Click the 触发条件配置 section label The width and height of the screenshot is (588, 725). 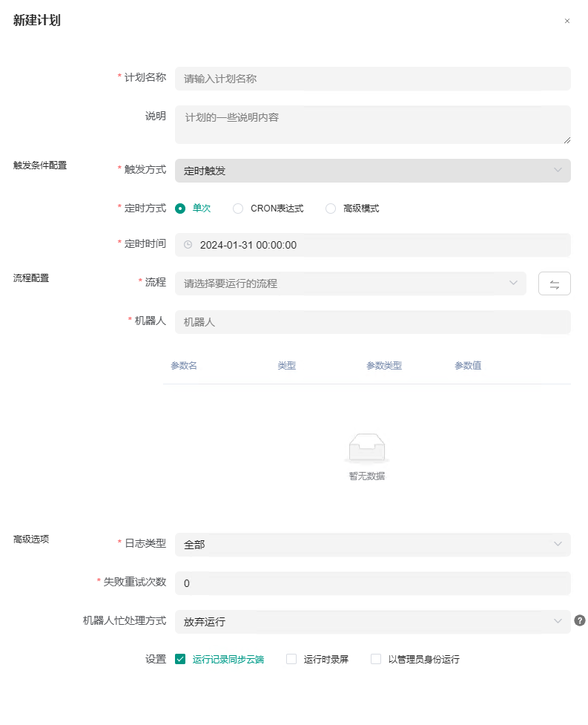tap(40, 165)
